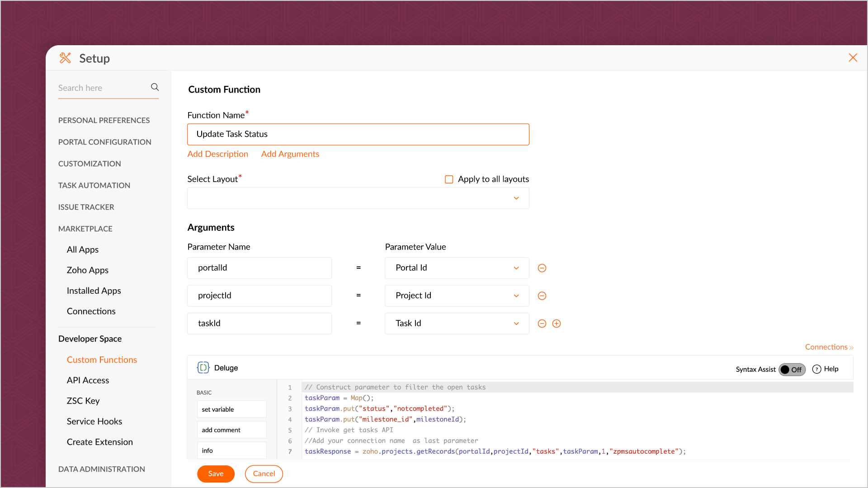Viewport: 868px width, 488px height.
Task: Click the Add Arguments link
Action: click(290, 154)
